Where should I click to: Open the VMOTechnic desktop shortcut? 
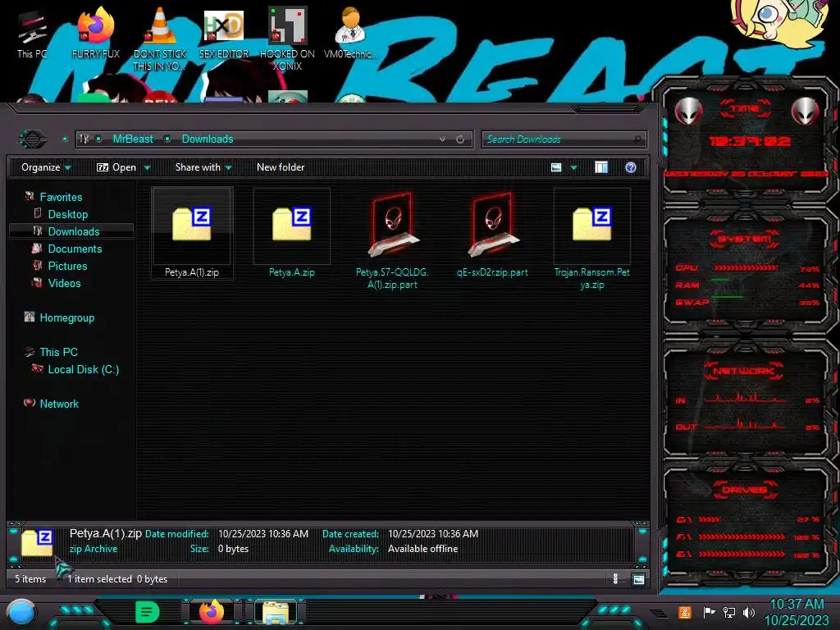pyautogui.click(x=351, y=33)
